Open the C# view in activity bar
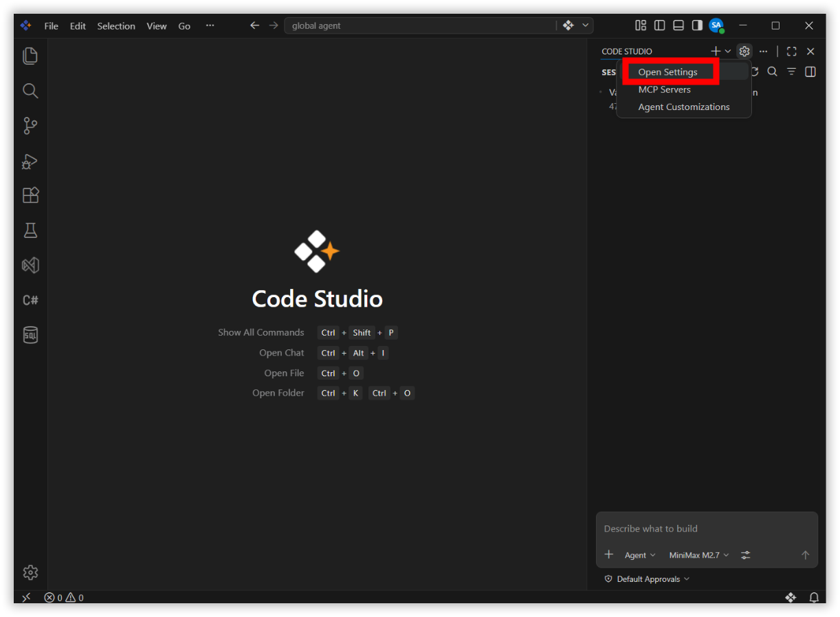 (30, 300)
